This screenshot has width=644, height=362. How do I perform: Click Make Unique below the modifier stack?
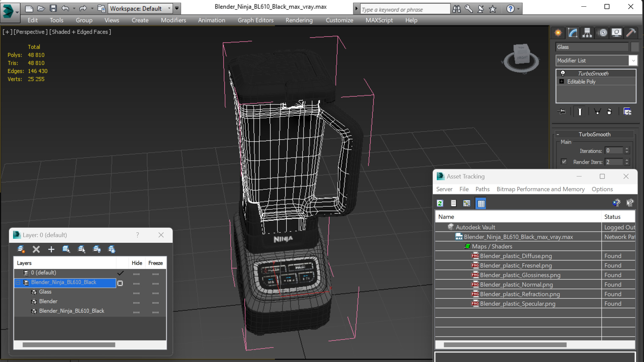tap(597, 112)
